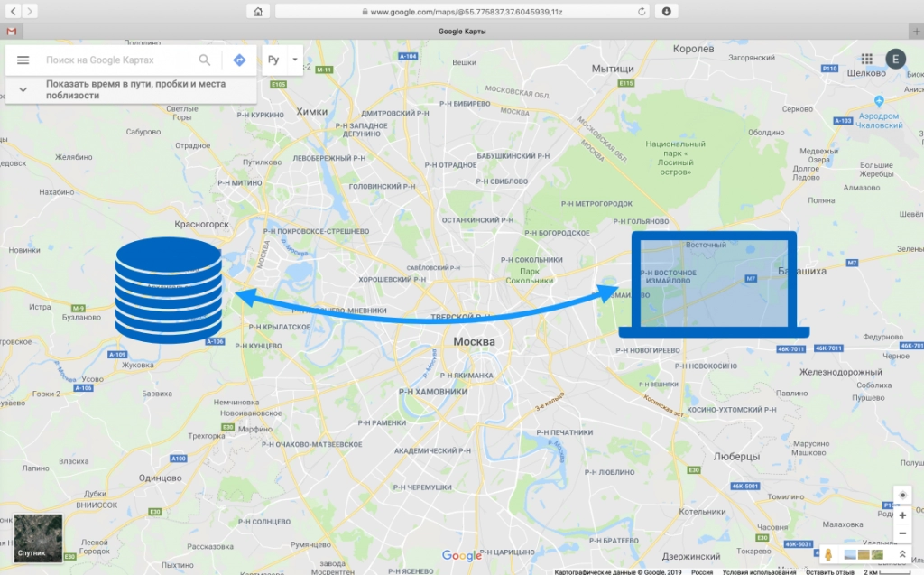This screenshot has height=575, width=924.
Task: Click the Одинцово city label
Action: (161, 478)
